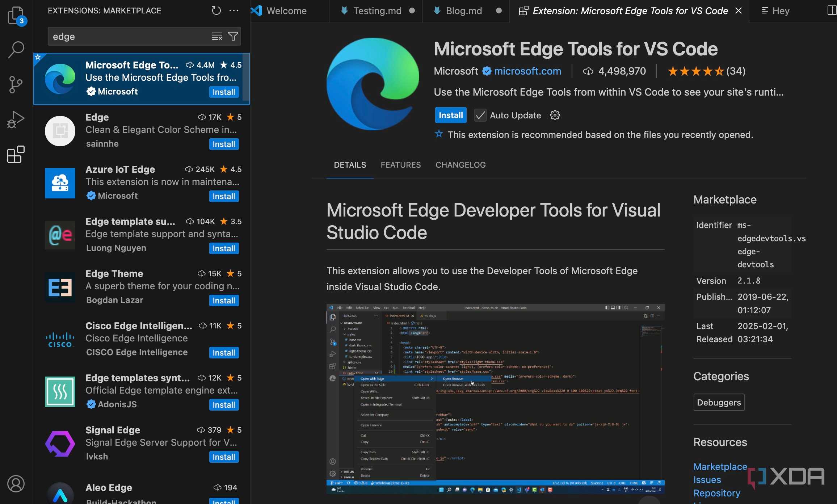
Task: Open the Hey editor tab
Action: (781, 11)
